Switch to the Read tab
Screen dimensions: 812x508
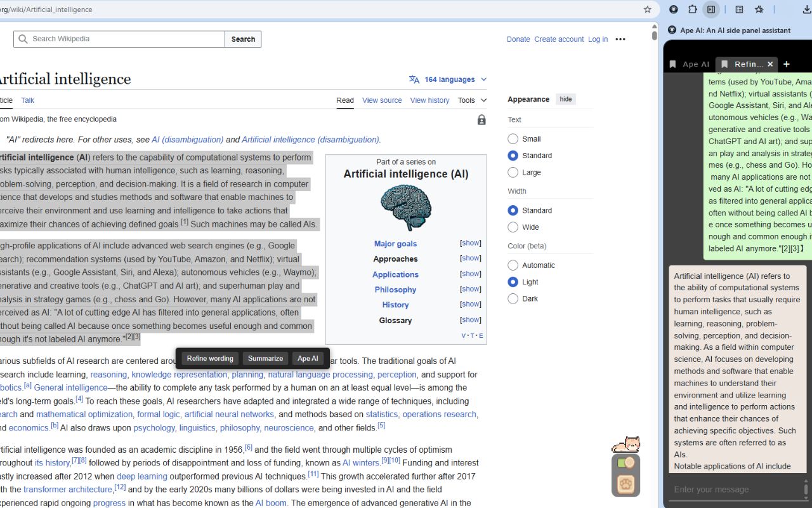(x=345, y=100)
